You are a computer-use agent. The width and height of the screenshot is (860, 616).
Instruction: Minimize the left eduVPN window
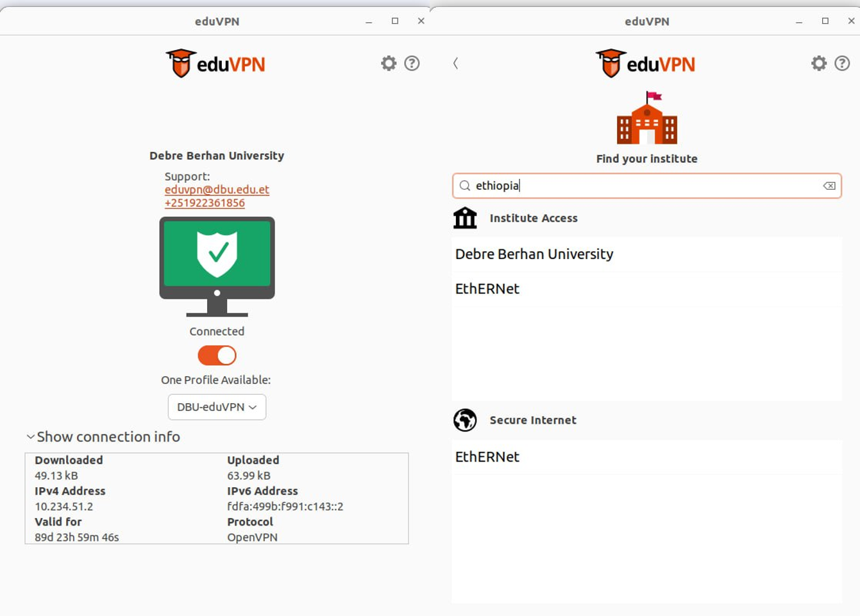pyautogui.click(x=369, y=21)
